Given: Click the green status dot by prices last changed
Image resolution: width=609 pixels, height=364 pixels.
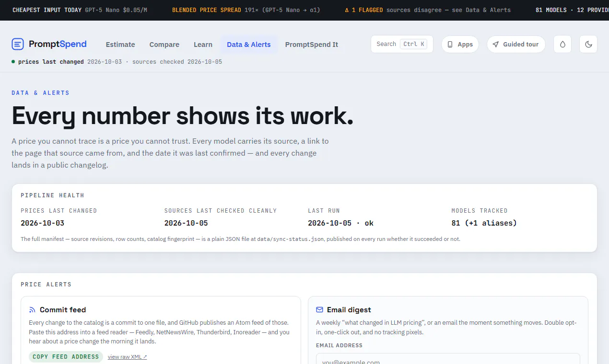Looking at the screenshot, I should coord(13,62).
